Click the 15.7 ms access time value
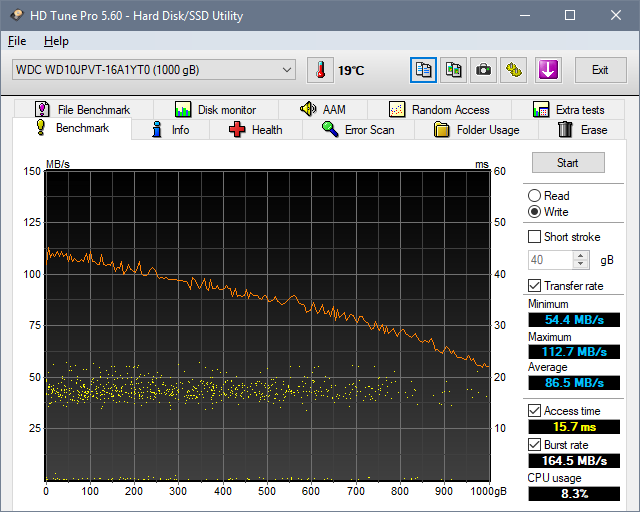The height and width of the screenshot is (512, 640). coord(574,427)
